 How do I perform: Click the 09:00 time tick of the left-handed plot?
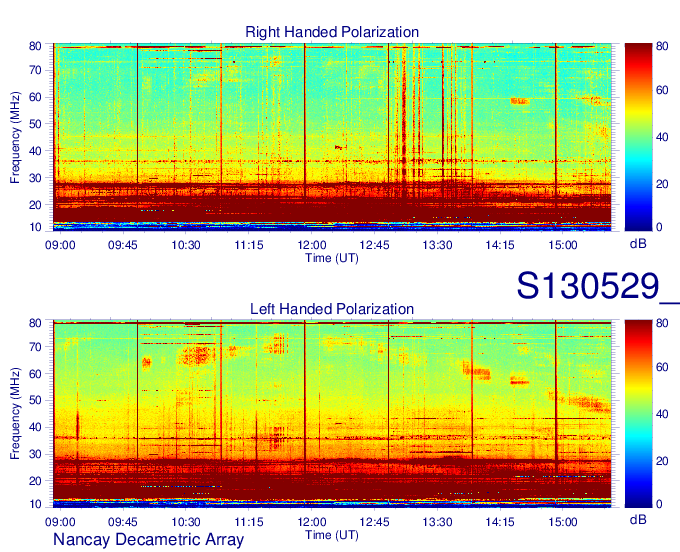coord(60,522)
